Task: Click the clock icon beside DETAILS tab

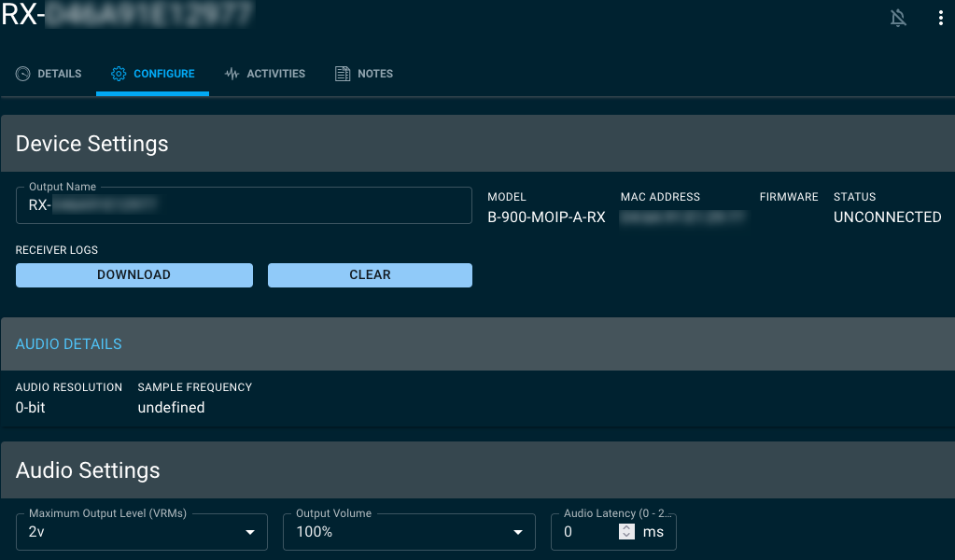Action: coord(21,73)
